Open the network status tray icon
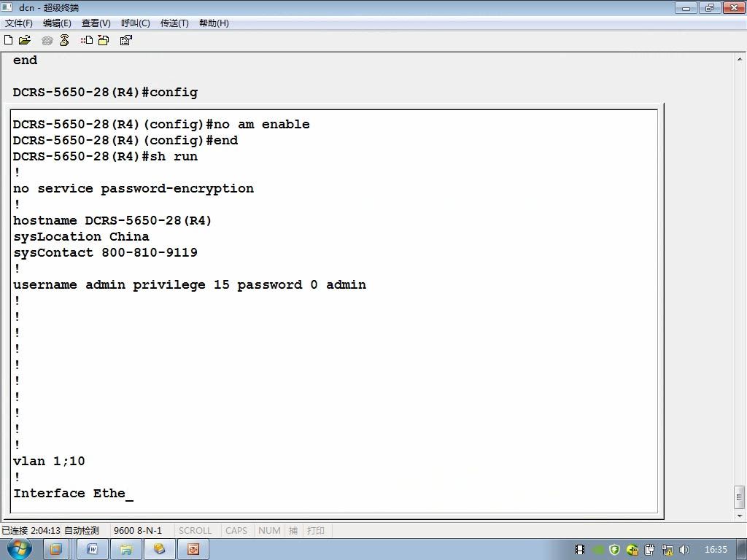Viewport: 747px width, 560px height. 667,550
